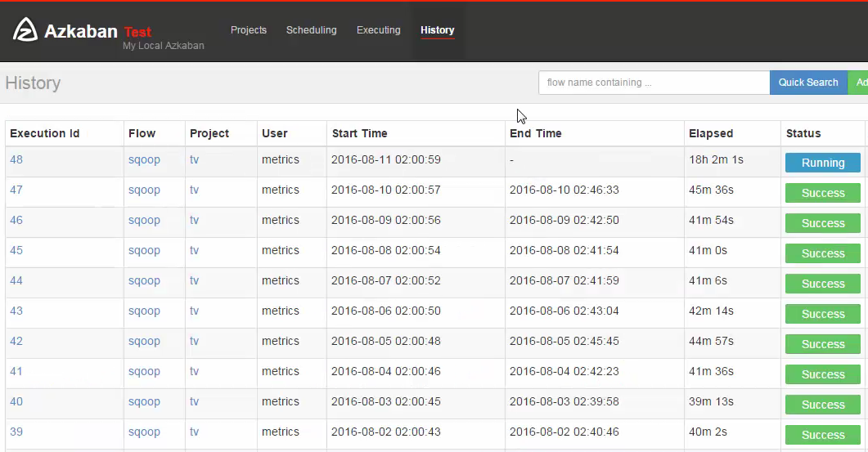
Task: Click sqoop flow link in execution 41 row
Action: (x=144, y=372)
